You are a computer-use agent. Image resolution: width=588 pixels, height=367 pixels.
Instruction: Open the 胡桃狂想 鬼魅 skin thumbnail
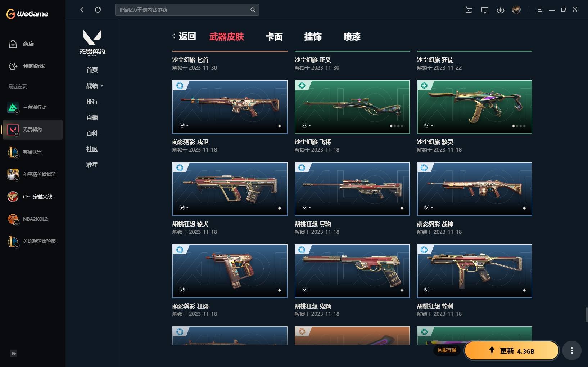tap(352, 271)
